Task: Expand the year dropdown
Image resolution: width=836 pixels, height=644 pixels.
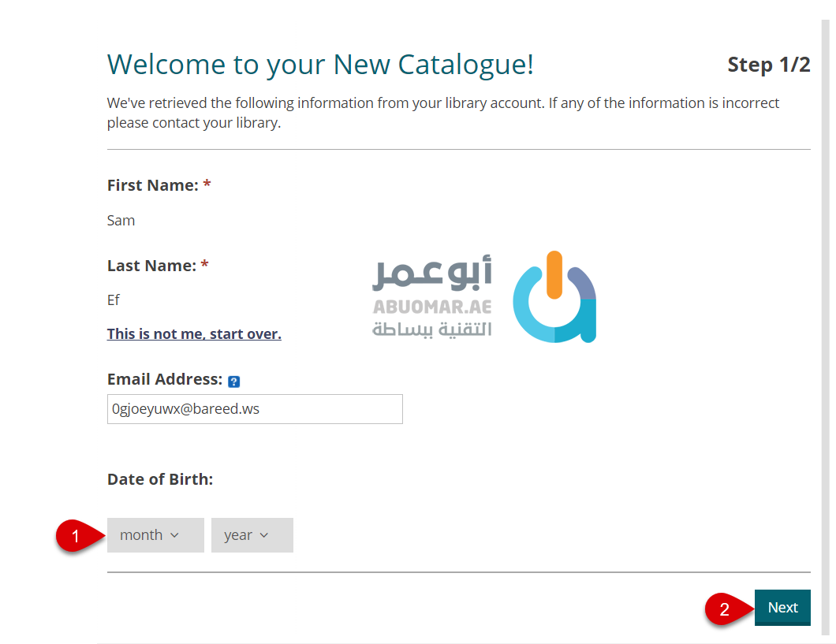Action: click(252, 535)
